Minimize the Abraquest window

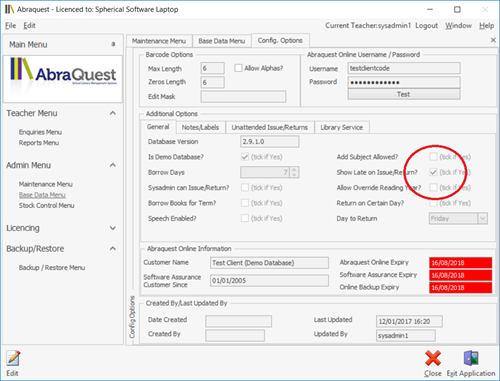[x=430, y=9]
